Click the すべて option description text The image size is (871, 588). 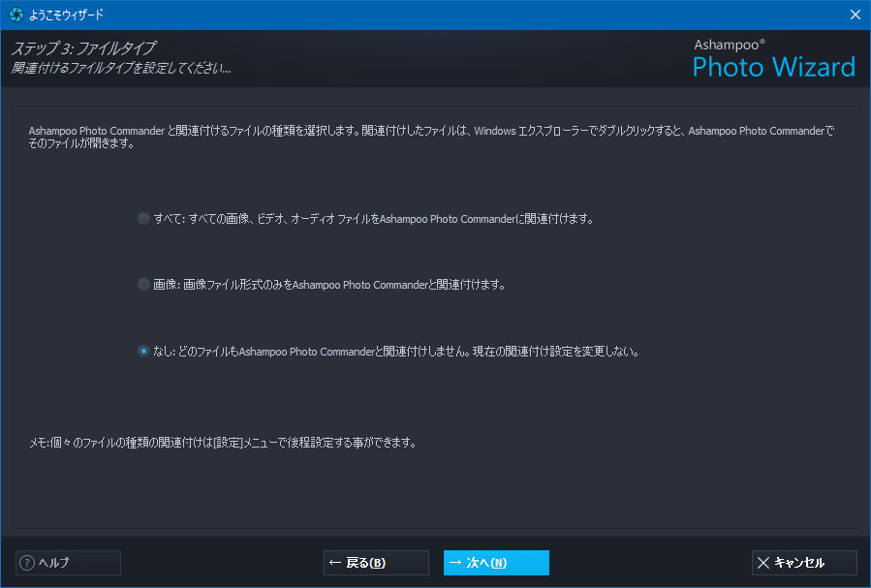pyautogui.click(x=374, y=219)
